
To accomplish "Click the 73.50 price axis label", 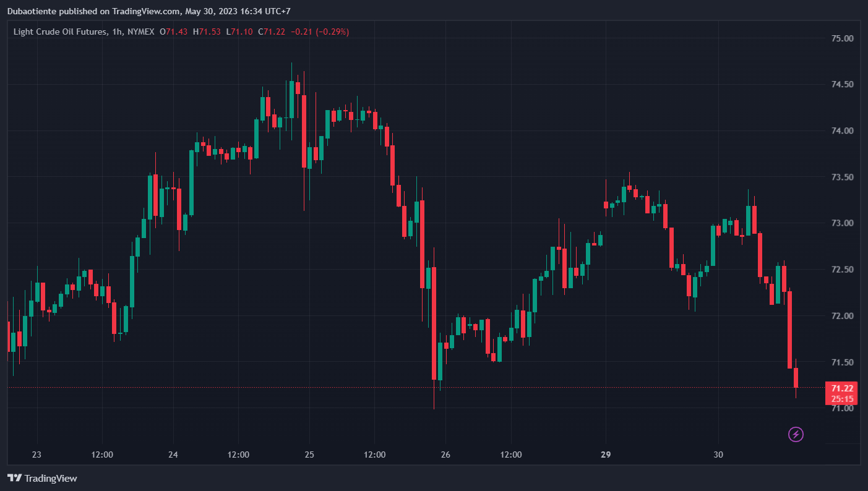I will [842, 177].
